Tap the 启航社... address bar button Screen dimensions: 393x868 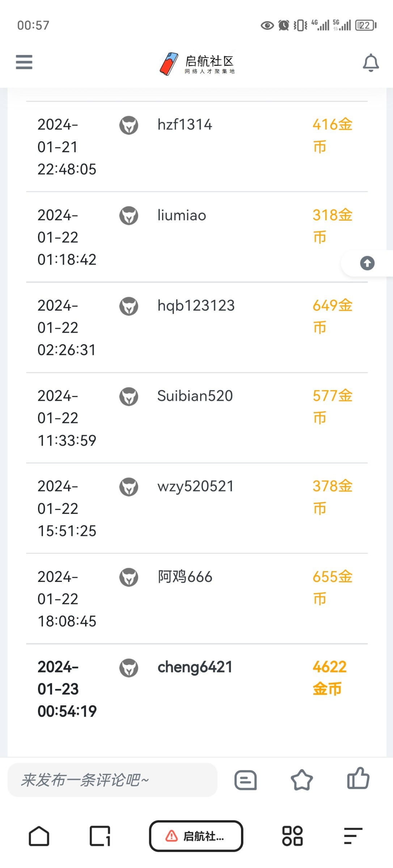196,836
